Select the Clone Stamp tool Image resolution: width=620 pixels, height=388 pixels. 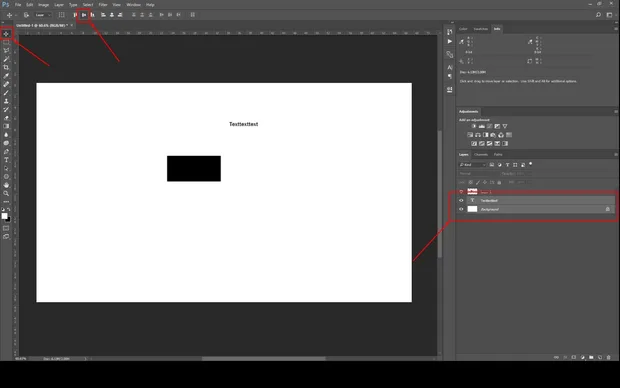click(x=6, y=101)
